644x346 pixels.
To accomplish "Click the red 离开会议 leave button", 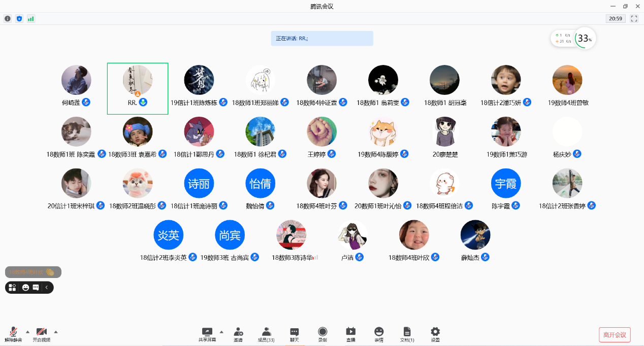I will tap(615, 335).
